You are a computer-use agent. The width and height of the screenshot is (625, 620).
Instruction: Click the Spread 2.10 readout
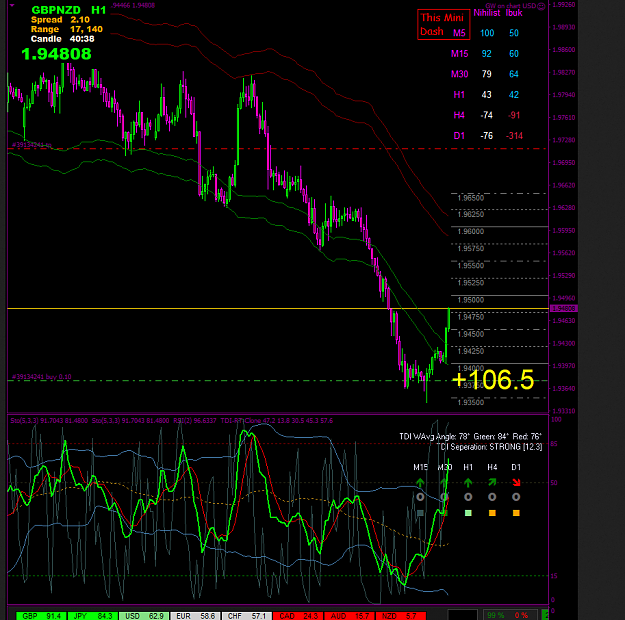(x=60, y=20)
